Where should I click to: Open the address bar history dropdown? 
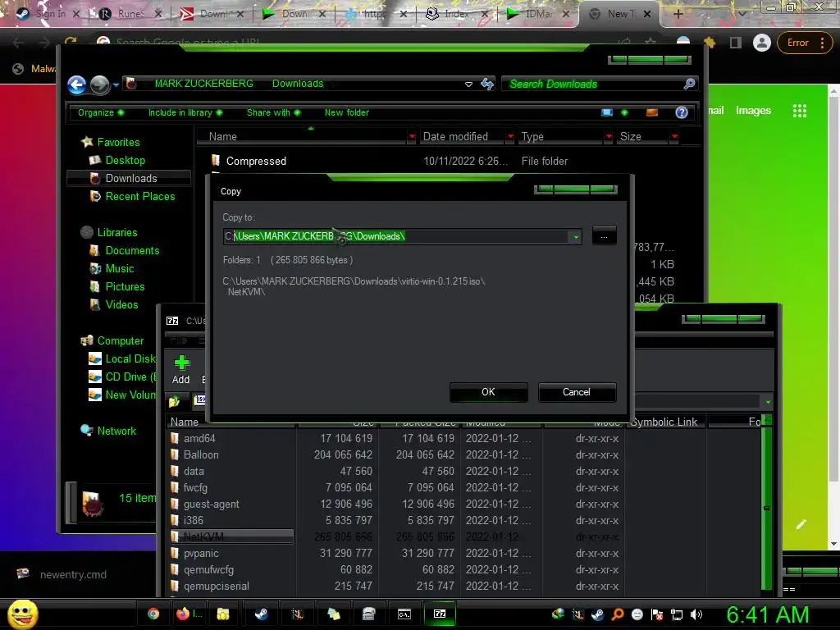468,84
